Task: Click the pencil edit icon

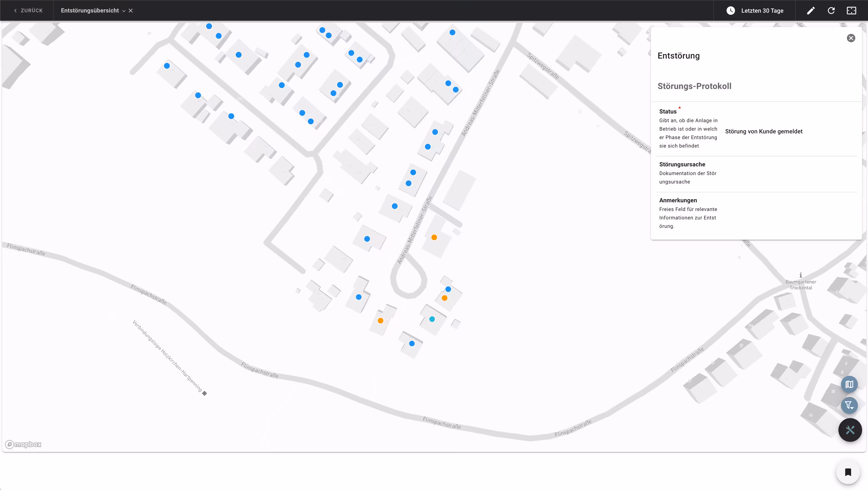Action: point(811,10)
